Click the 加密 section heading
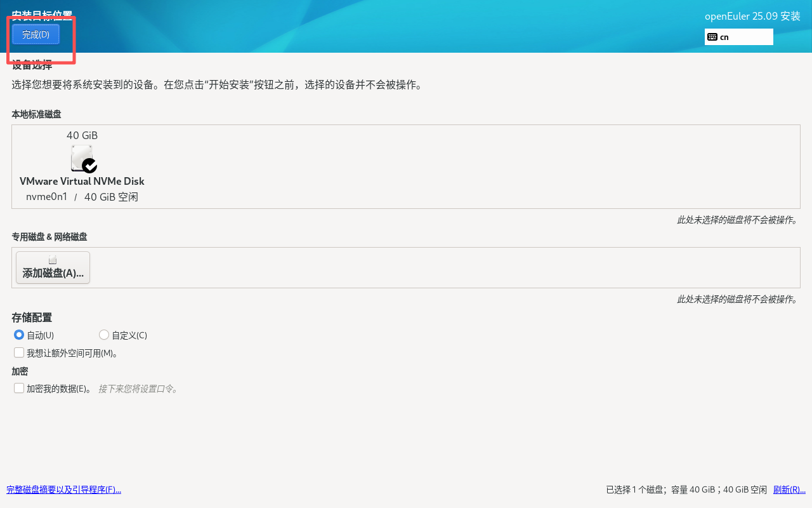812x508 pixels. click(x=20, y=371)
